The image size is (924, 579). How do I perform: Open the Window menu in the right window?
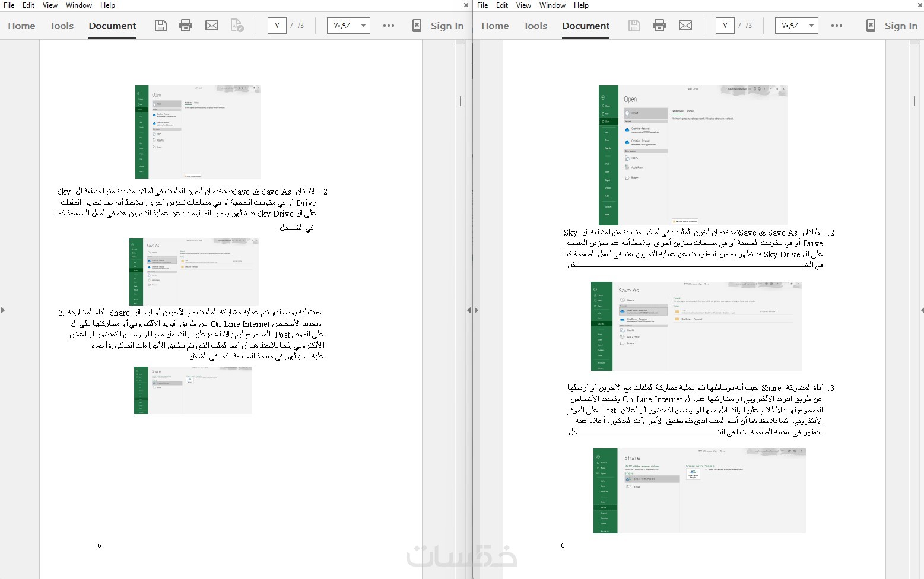click(x=553, y=5)
